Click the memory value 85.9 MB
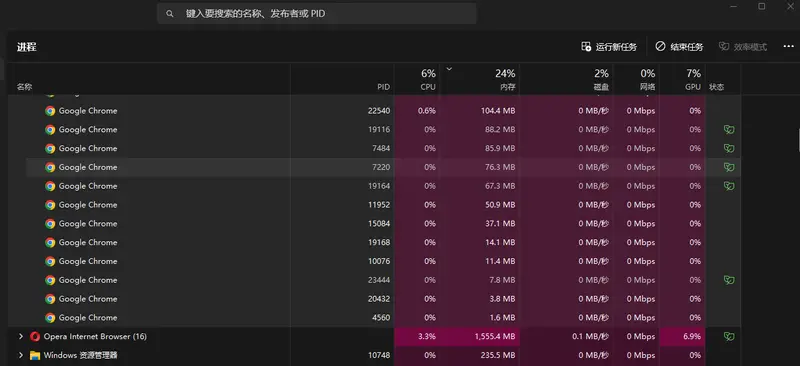The width and height of the screenshot is (800, 366). (500, 149)
